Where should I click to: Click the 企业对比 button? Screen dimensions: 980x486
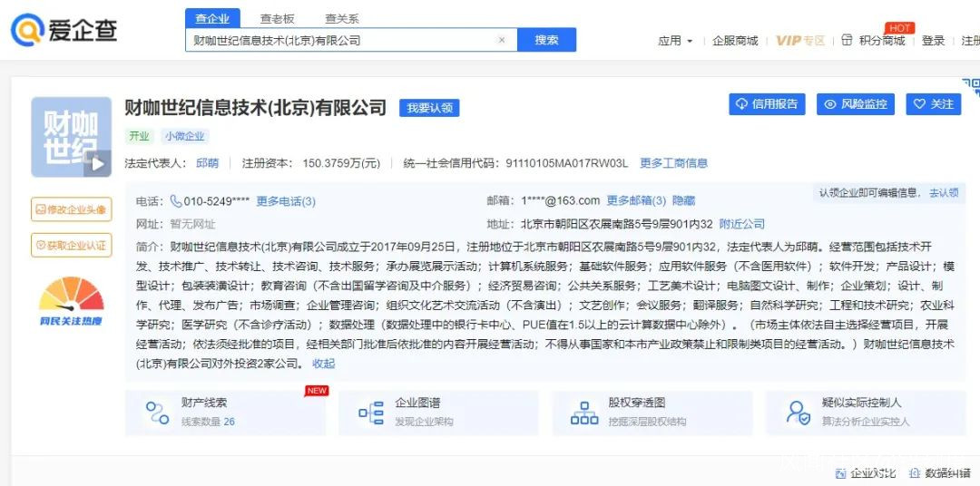tap(866, 473)
